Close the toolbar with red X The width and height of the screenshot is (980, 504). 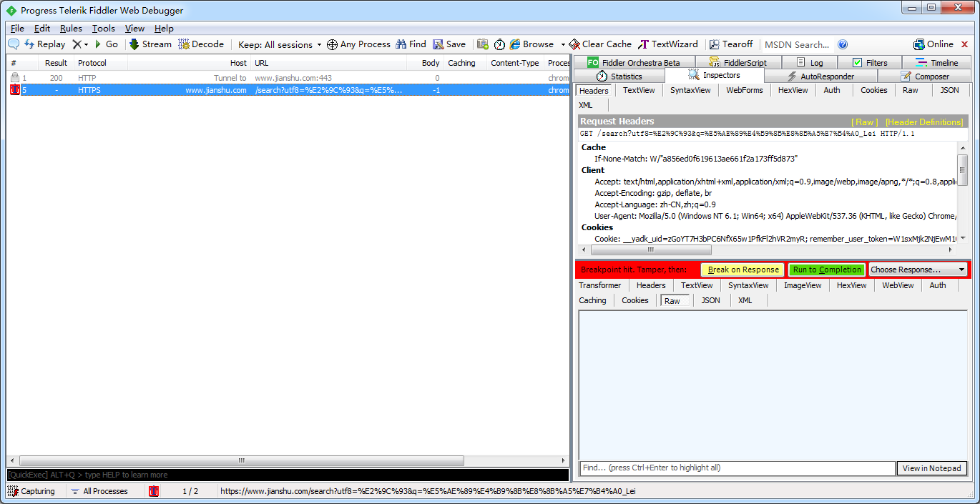964,44
